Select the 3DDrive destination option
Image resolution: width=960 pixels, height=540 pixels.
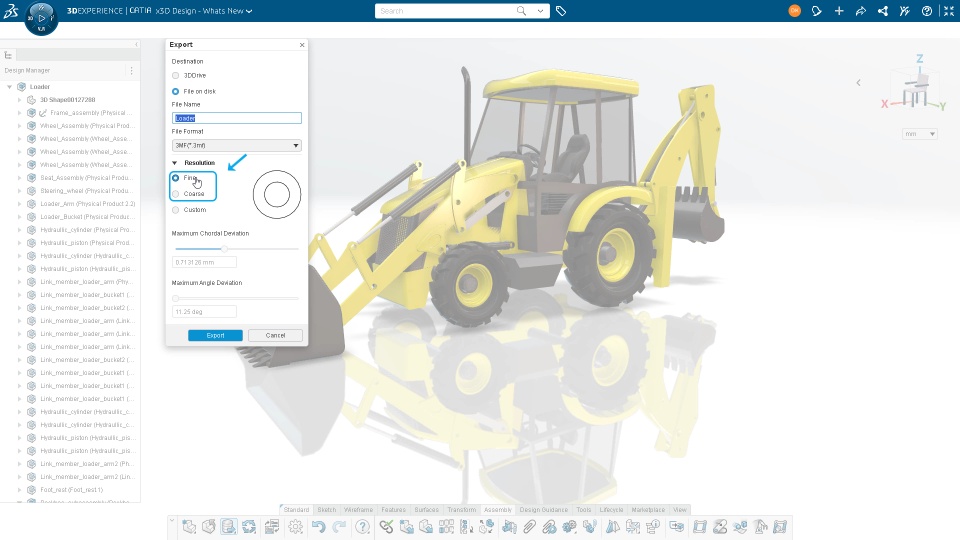coord(176,75)
